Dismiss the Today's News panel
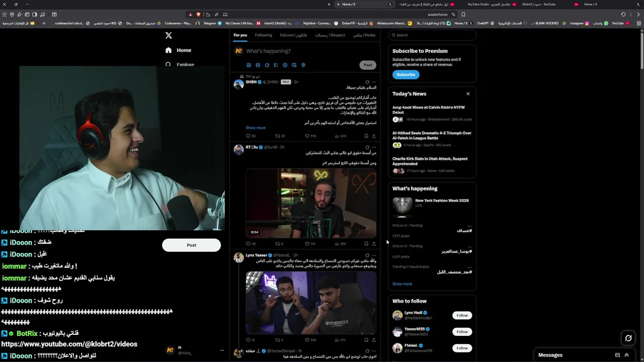This screenshot has width=644, height=362. pos(468,94)
